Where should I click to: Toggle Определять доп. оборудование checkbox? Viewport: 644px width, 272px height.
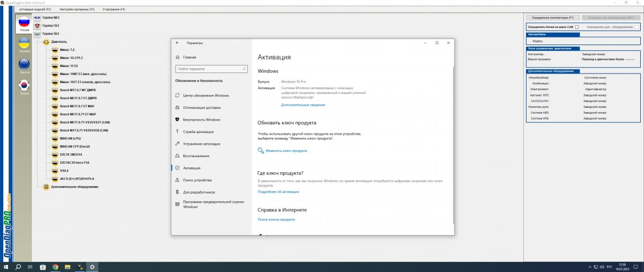[x=636, y=26]
